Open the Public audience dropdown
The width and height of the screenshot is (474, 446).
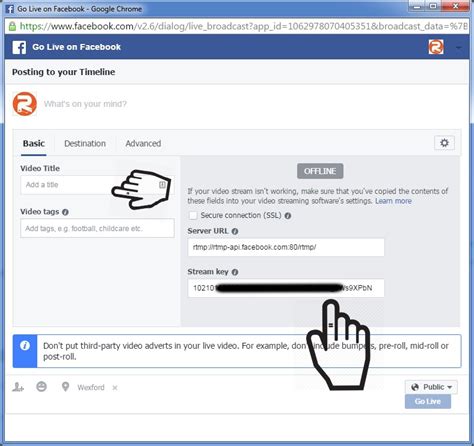pos(431,387)
